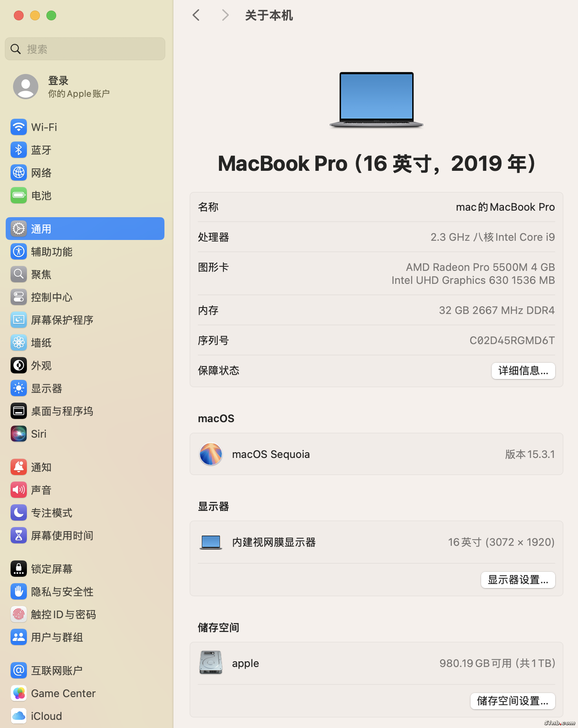Image resolution: width=578 pixels, height=728 pixels.
Task: Click the 关于本机 title in the toolbar
Action: [x=269, y=15]
